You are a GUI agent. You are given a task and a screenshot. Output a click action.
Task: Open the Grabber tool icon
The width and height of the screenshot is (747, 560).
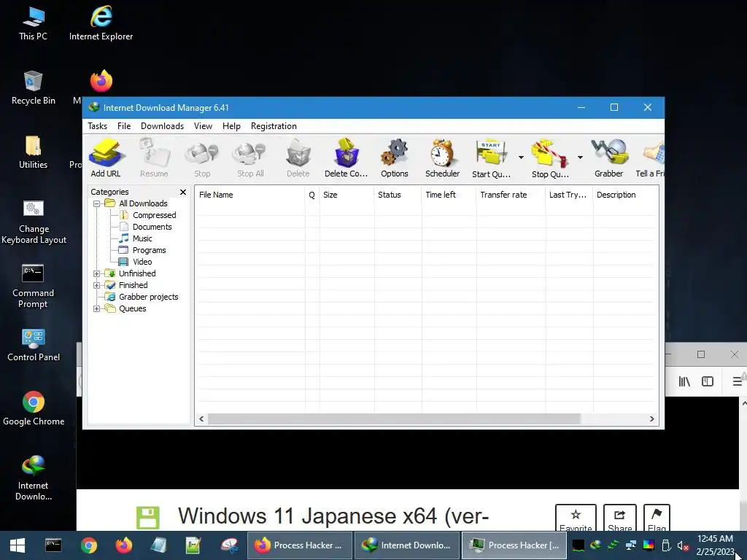(x=609, y=158)
